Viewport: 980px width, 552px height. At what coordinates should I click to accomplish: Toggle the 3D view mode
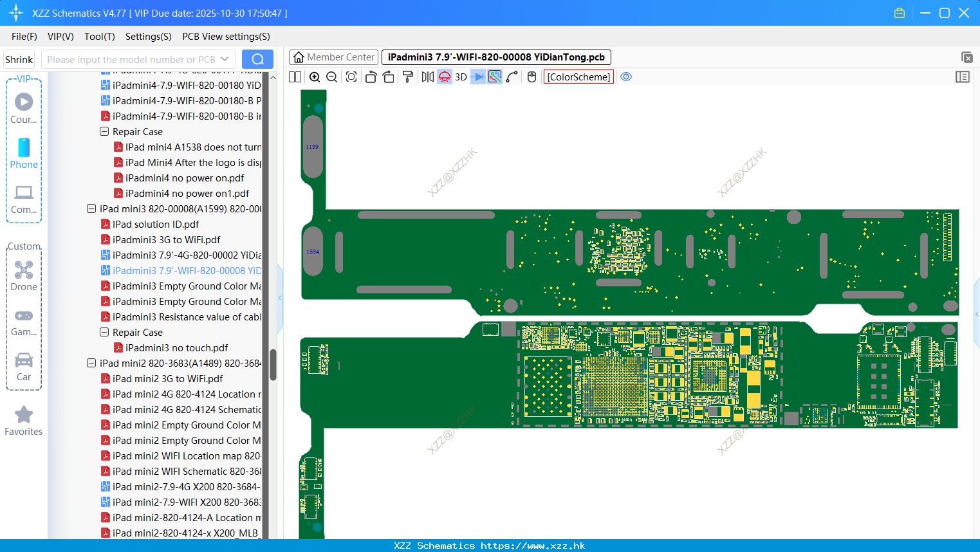pyautogui.click(x=461, y=77)
